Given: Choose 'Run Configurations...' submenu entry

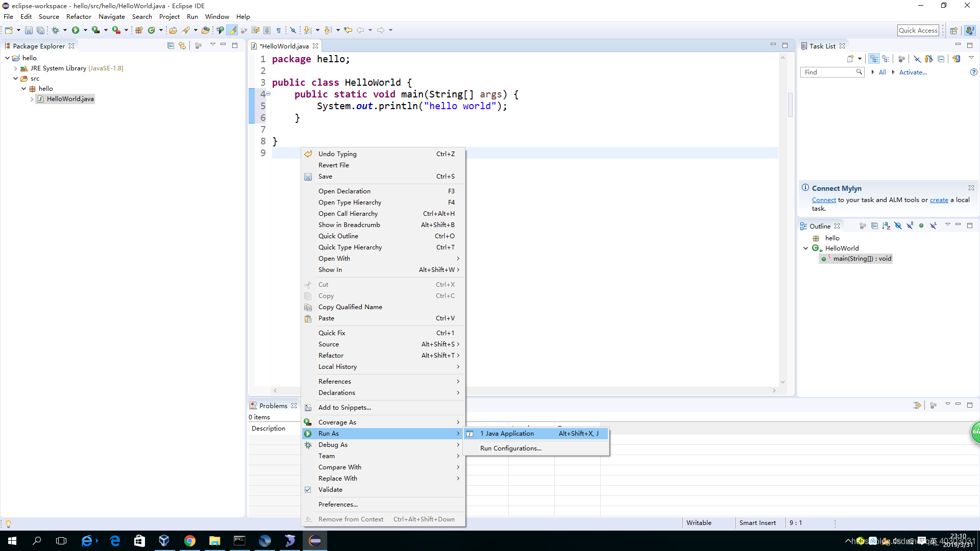Looking at the screenshot, I should [x=536, y=448].
